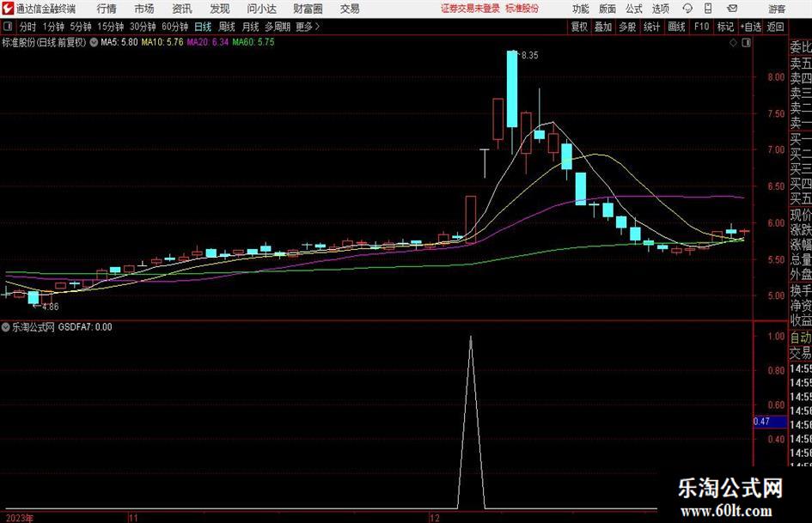Click the 复权 toolbar button

point(579,27)
